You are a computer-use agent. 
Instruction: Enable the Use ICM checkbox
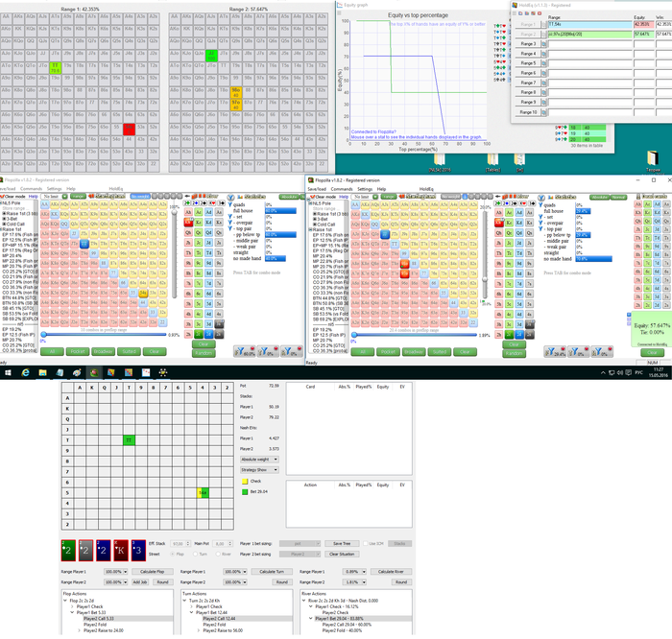366,543
